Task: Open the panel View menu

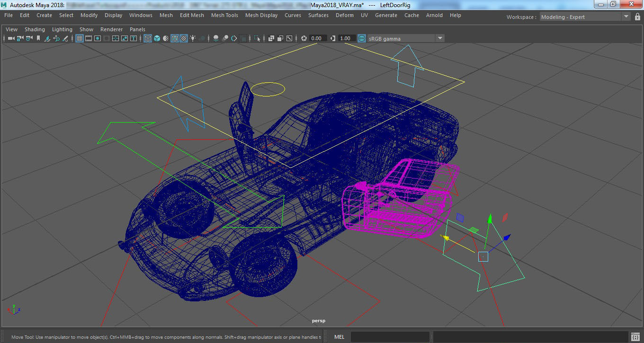Action: pos(11,29)
